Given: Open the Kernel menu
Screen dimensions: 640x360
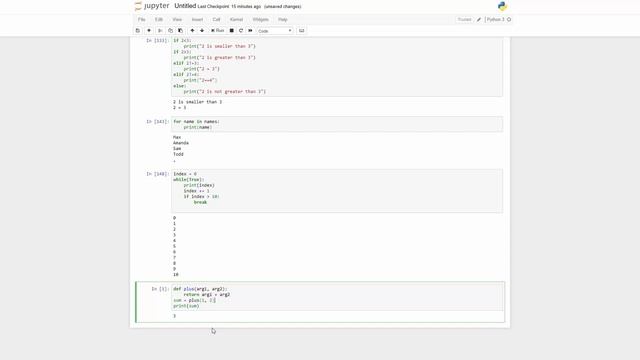Looking at the screenshot, I should click(236, 20).
